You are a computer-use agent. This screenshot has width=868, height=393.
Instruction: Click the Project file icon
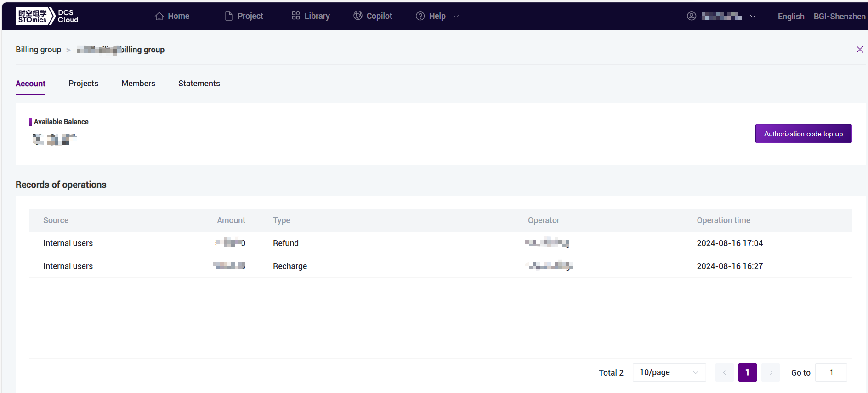coord(228,16)
